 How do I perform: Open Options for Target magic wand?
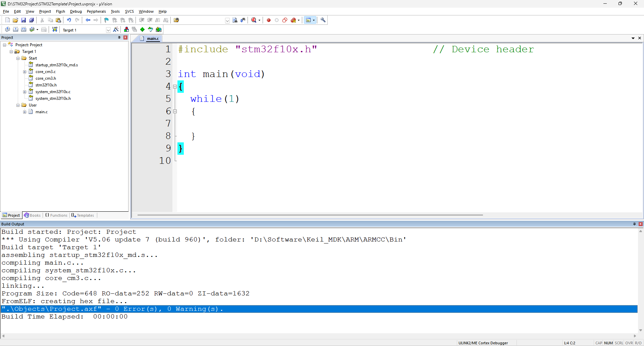coord(116,29)
